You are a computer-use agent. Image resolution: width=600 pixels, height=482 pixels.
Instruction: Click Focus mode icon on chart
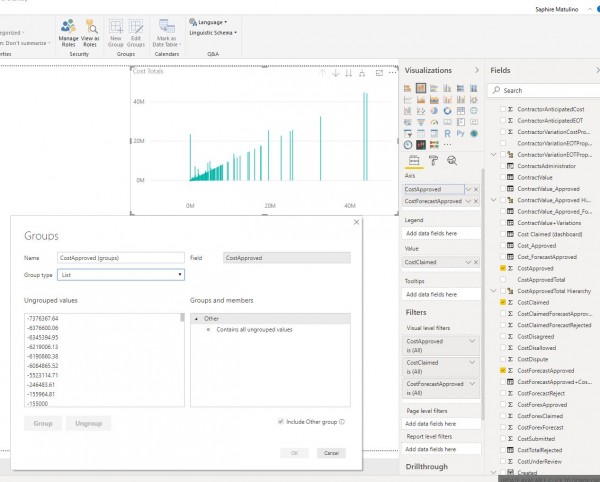379,73
